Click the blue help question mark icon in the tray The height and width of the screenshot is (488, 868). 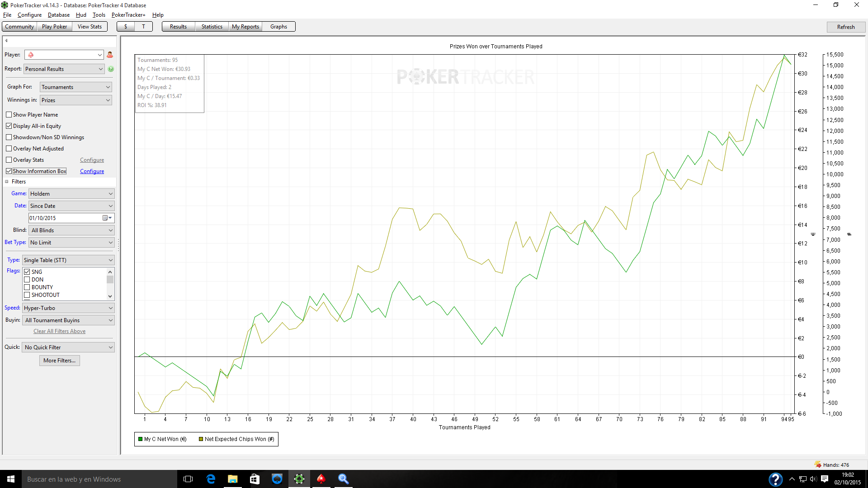click(775, 479)
